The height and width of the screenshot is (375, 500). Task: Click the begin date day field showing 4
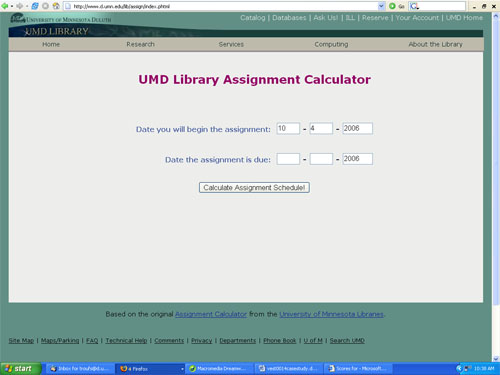[x=321, y=128]
